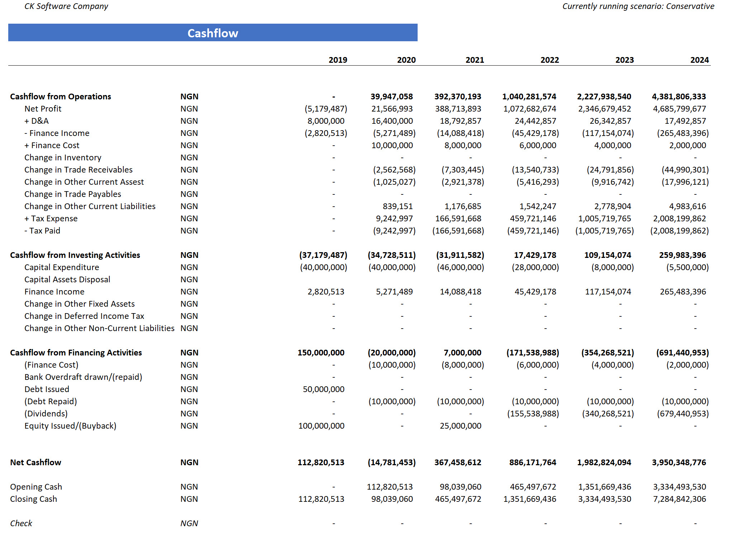
Task: Click the NGN unit in Net Cashflow row
Action: point(189,462)
